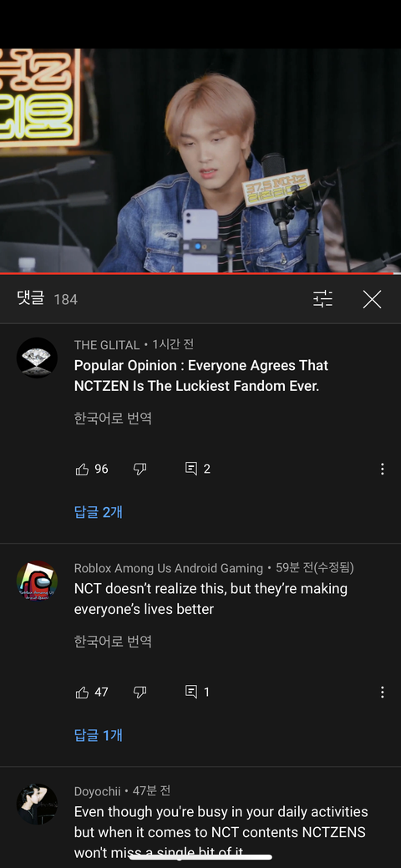This screenshot has width=401, height=868.
Task: Open more options for Roblox Among Us comment
Action: click(x=382, y=692)
